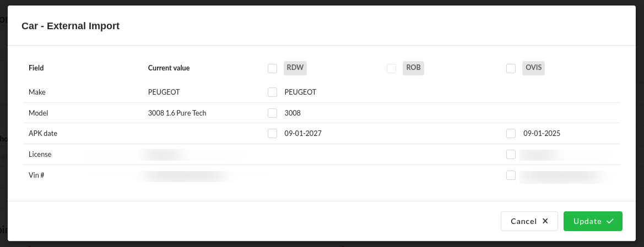Tick the RDW column header checkbox
Viewport: 644px width, 247px height.
click(x=272, y=69)
